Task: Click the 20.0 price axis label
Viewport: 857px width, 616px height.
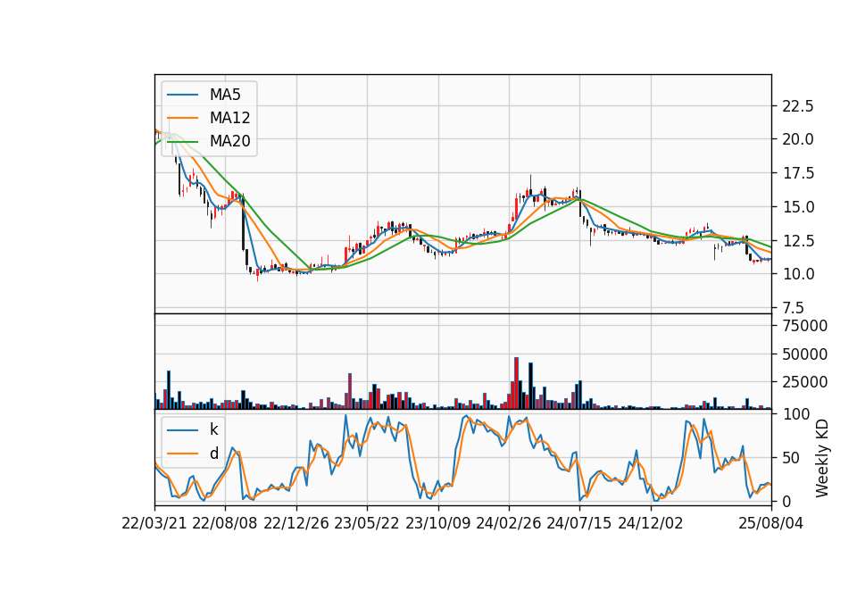Action: [798, 139]
